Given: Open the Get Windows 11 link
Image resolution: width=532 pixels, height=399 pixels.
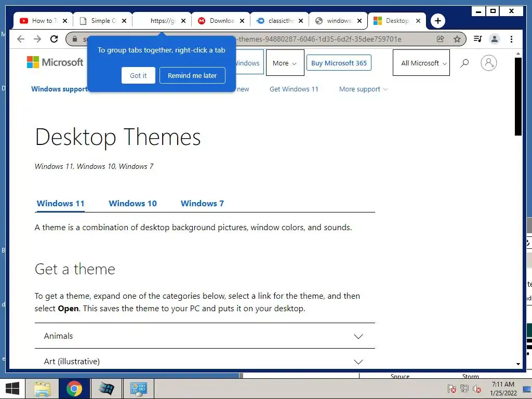Looking at the screenshot, I should tap(294, 89).
